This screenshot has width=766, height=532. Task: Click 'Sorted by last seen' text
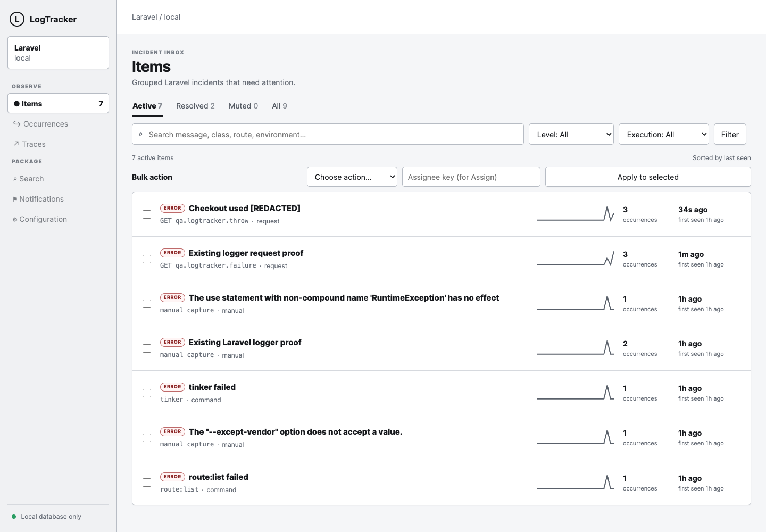pos(722,158)
